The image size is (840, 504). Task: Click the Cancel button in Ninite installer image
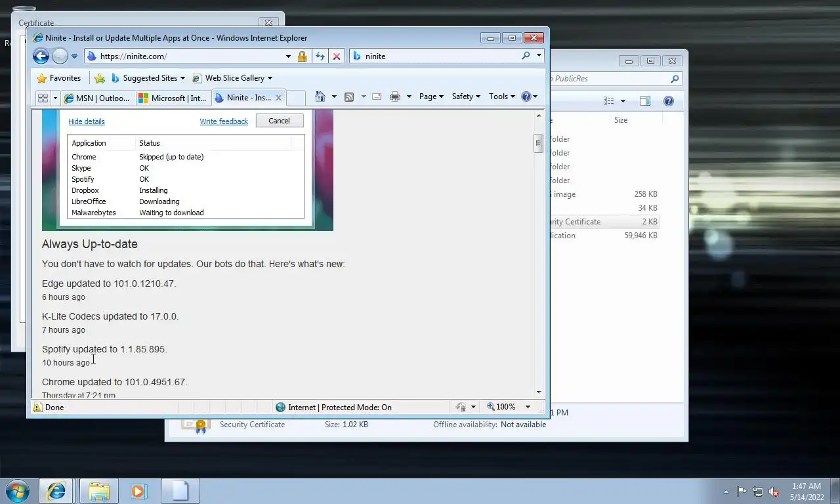(279, 121)
